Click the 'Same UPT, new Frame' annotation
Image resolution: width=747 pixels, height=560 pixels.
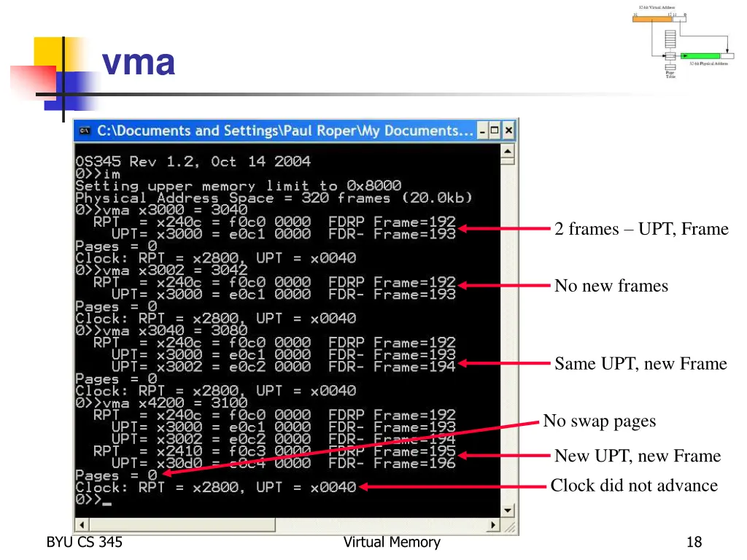tap(640, 364)
